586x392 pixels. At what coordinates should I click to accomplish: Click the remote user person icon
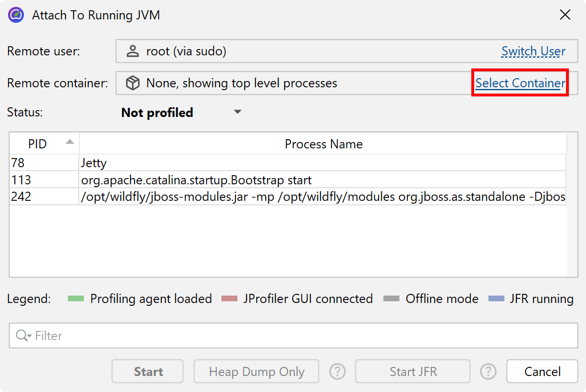(132, 51)
